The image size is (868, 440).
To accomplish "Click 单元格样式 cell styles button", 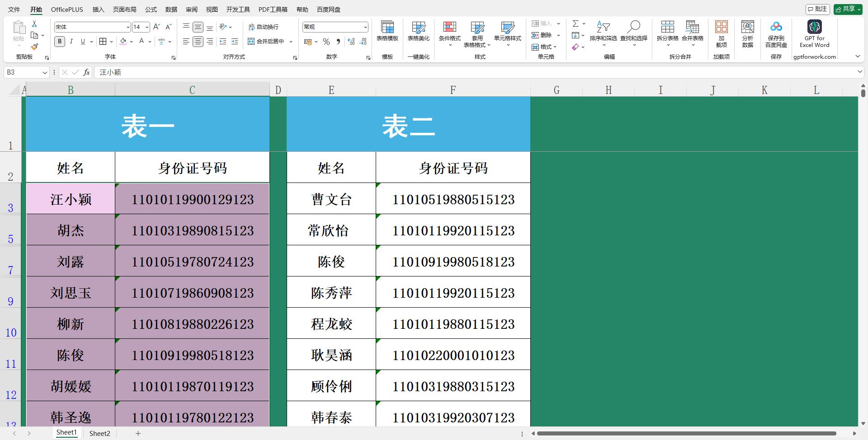I will (x=508, y=34).
